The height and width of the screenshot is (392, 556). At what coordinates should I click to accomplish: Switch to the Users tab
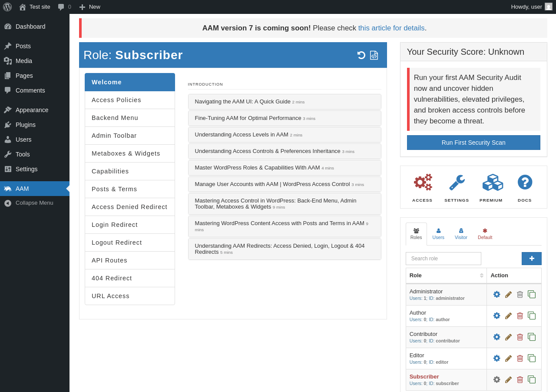[438, 234]
